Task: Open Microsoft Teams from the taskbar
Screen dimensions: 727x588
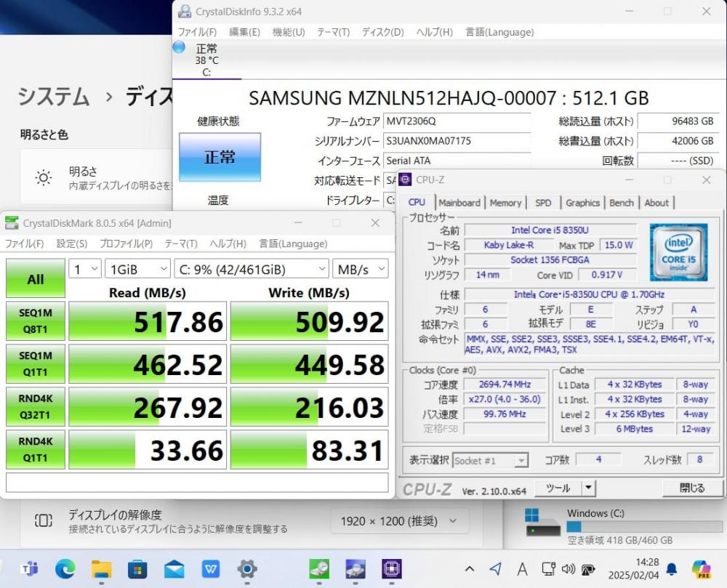Action: [30, 568]
